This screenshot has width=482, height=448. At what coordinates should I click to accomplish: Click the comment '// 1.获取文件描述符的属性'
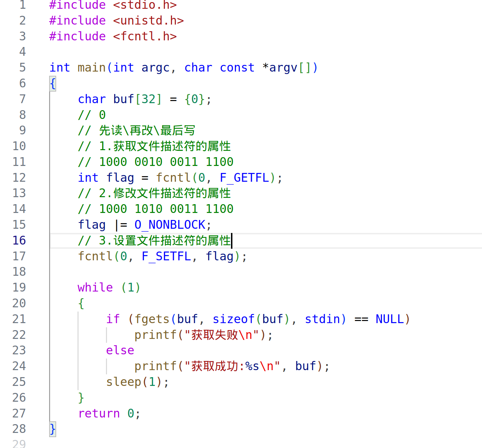154,146
